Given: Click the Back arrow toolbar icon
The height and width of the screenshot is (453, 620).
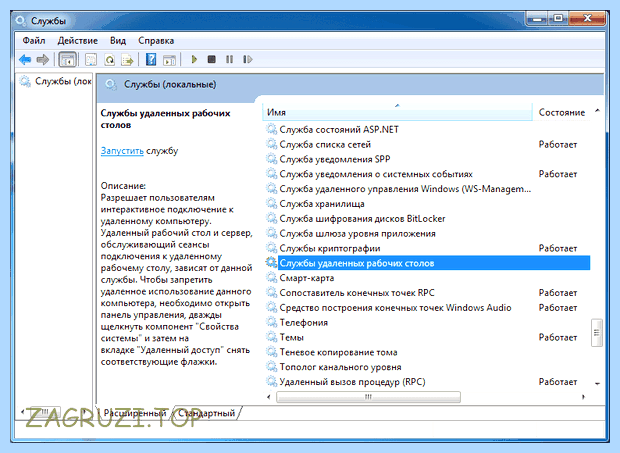Looking at the screenshot, I should 25,60.
